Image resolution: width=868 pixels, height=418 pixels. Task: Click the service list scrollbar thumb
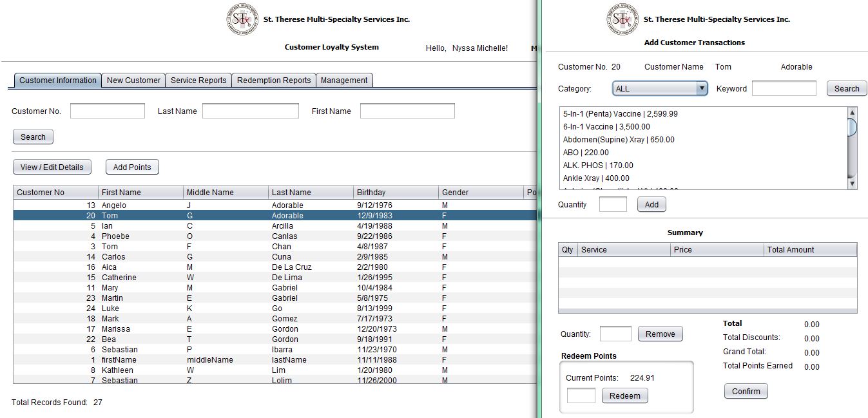[852, 127]
